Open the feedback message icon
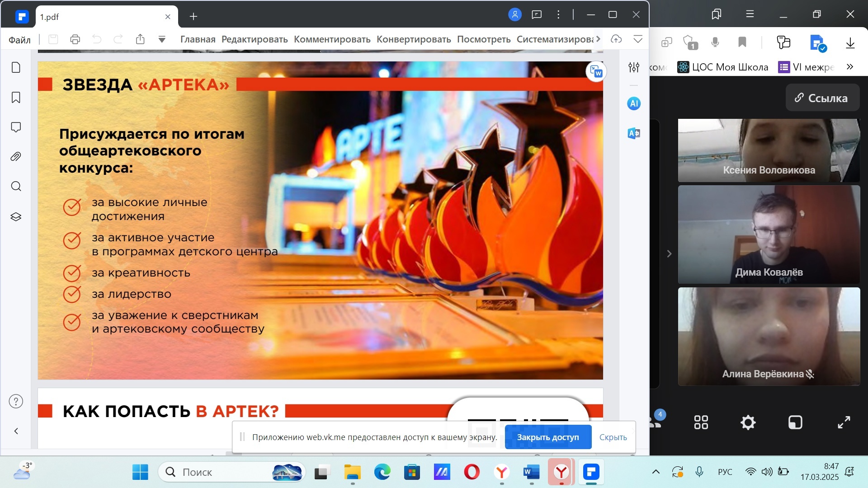The height and width of the screenshot is (488, 868). coord(537,15)
